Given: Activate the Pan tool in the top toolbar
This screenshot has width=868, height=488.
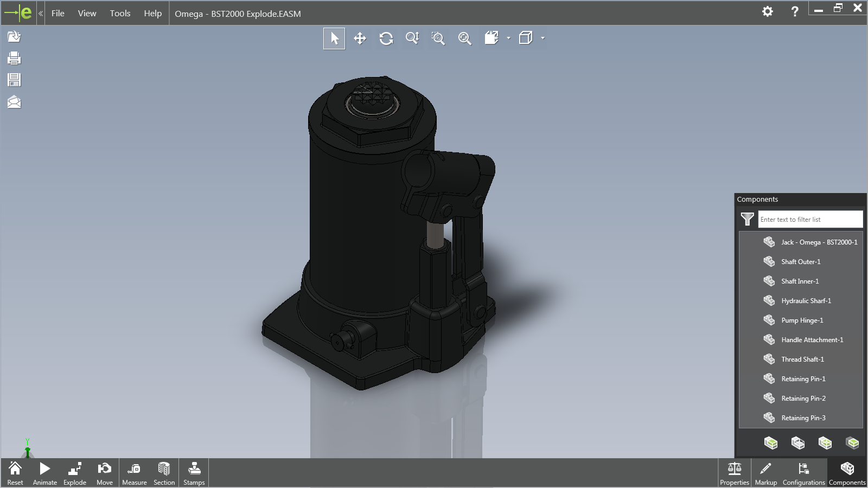Looking at the screenshot, I should pos(360,38).
